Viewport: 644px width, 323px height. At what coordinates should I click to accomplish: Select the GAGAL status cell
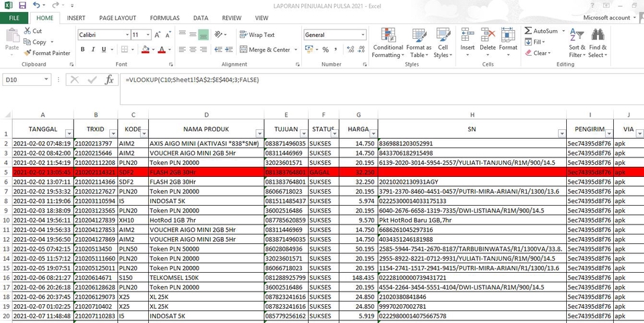pyautogui.click(x=323, y=172)
